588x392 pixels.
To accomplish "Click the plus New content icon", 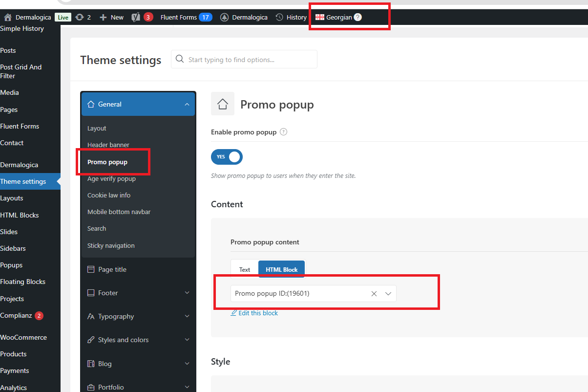I will click(103, 17).
